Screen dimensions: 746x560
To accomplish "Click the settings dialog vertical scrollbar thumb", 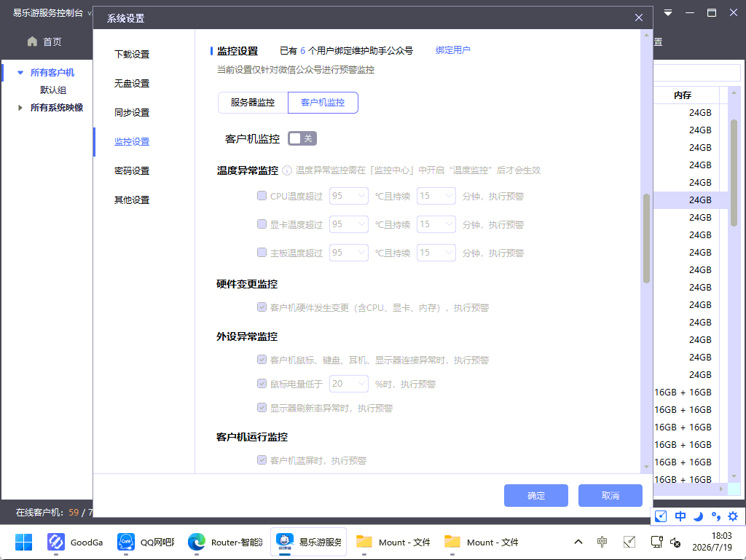I will click(x=646, y=238).
